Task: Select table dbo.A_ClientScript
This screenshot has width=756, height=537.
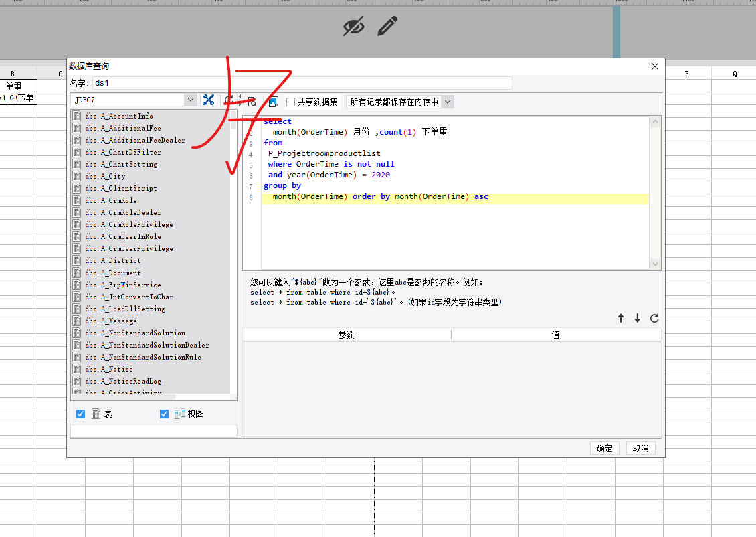Action: coord(121,188)
